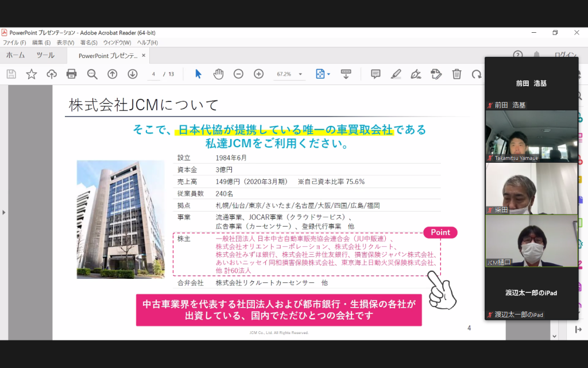Open the ヘルプ(H) menu

(x=148, y=43)
